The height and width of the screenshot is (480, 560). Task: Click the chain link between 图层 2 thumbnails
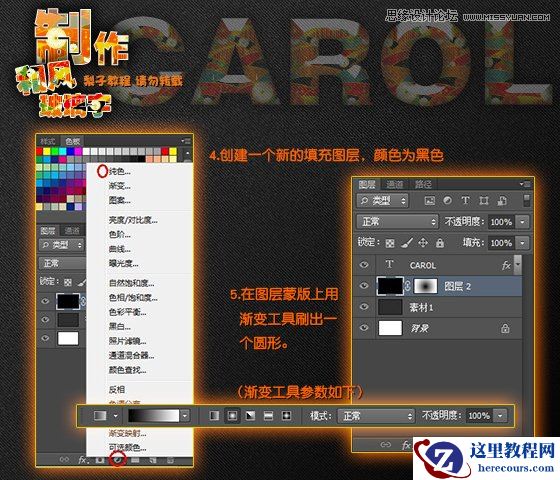point(408,286)
